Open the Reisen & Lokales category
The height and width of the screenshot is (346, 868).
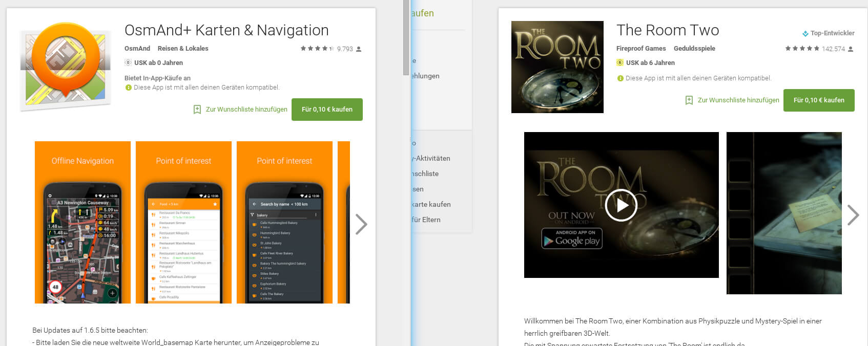click(183, 49)
